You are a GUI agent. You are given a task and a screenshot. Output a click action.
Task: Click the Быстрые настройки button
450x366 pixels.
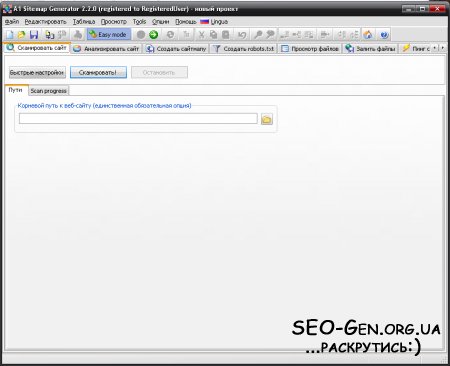click(x=37, y=72)
